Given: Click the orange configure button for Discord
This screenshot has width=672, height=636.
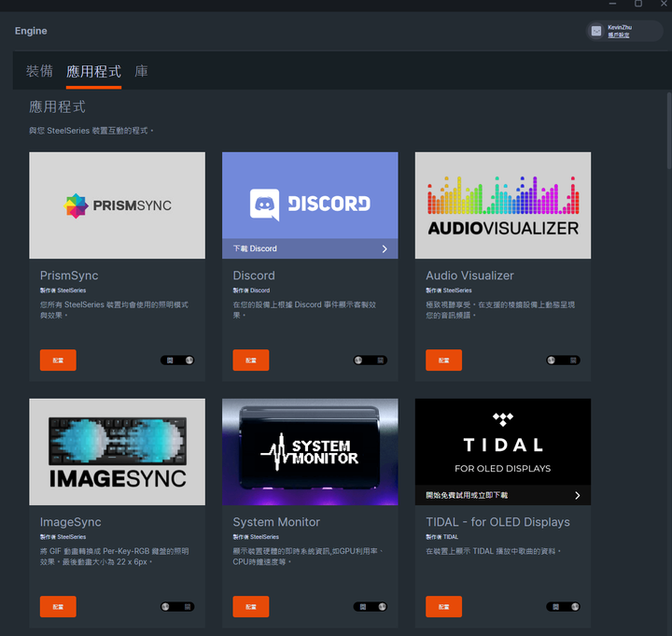Looking at the screenshot, I should pos(251,360).
